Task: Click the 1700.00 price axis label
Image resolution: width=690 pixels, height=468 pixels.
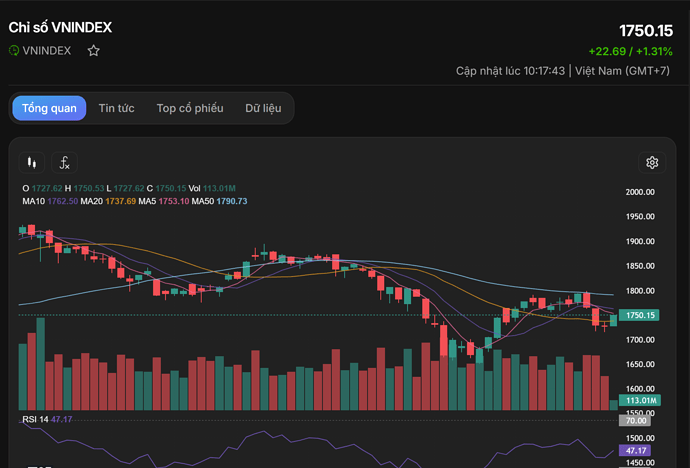Action: (640, 340)
